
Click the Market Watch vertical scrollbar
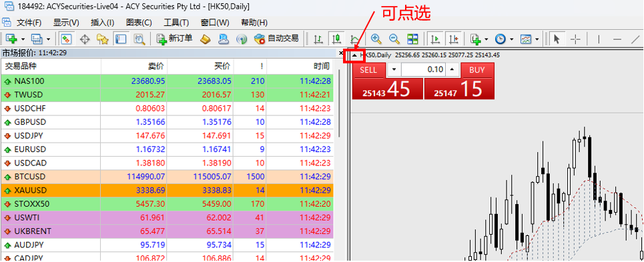point(339,103)
